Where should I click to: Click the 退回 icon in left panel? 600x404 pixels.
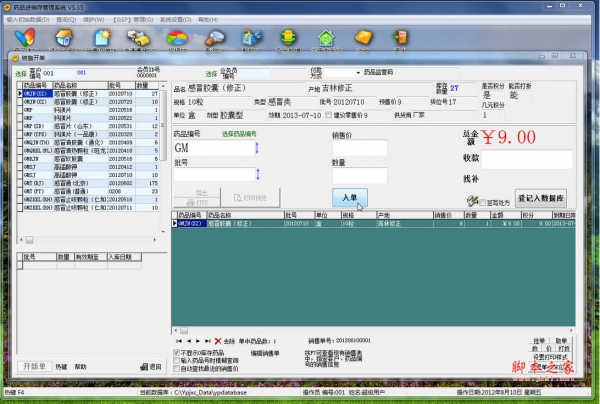pos(142,367)
